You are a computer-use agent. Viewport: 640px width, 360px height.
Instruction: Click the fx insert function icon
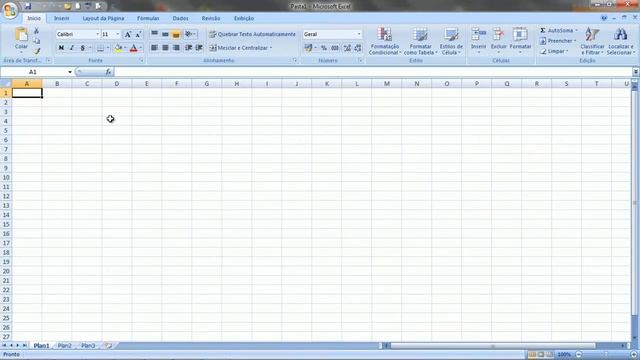click(108, 72)
